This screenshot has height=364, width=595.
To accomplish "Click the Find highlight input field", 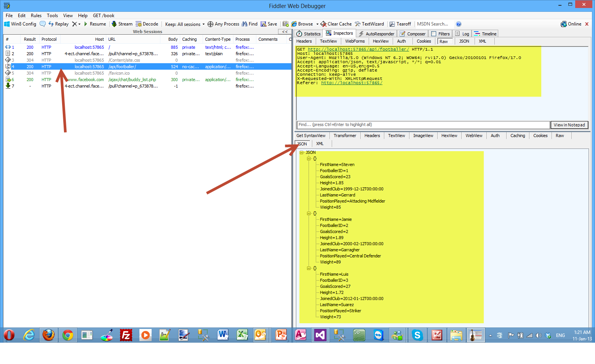I will (423, 125).
